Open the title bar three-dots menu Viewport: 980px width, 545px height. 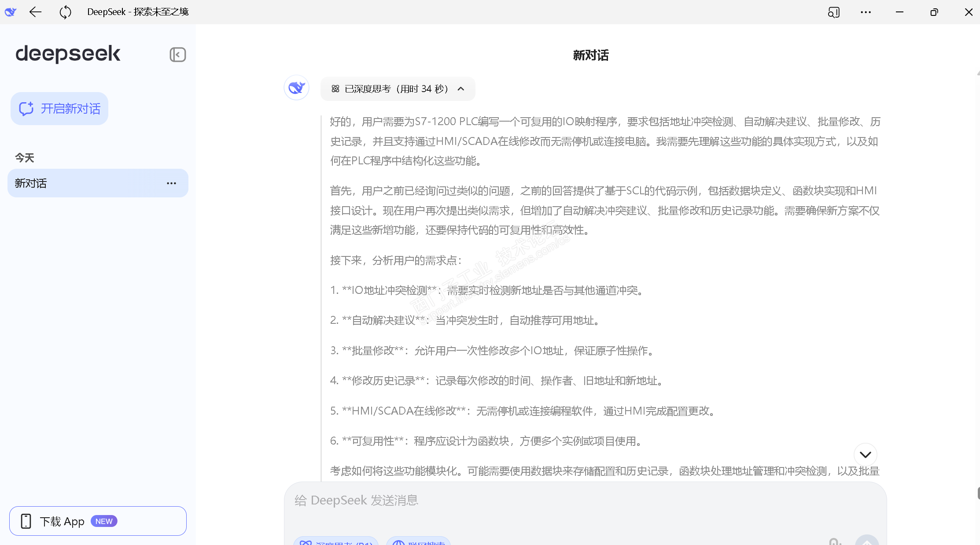pos(866,12)
